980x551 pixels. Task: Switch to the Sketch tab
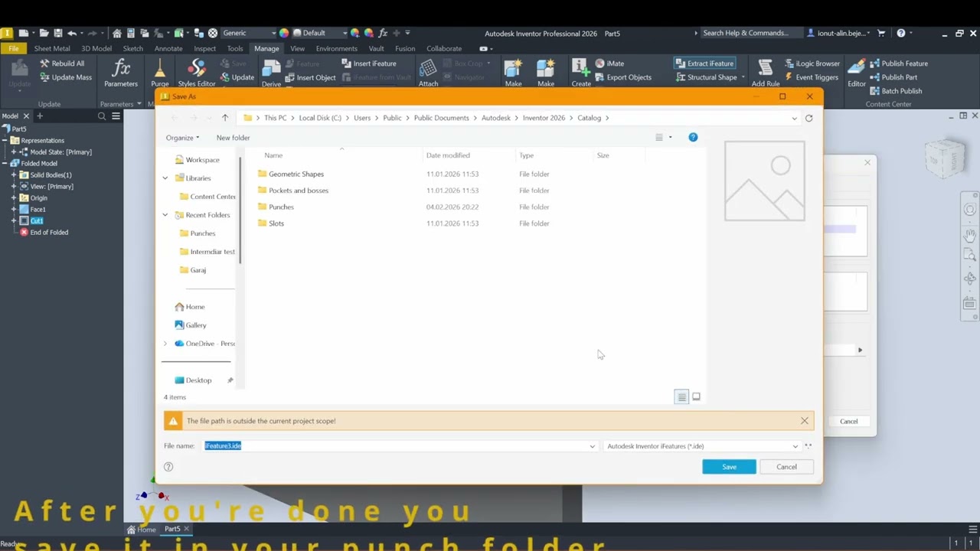(133, 48)
